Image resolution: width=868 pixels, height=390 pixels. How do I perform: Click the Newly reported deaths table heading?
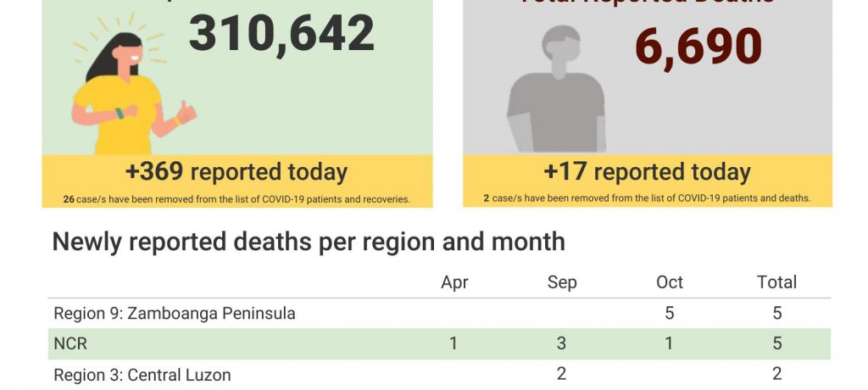(x=309, y=242)
